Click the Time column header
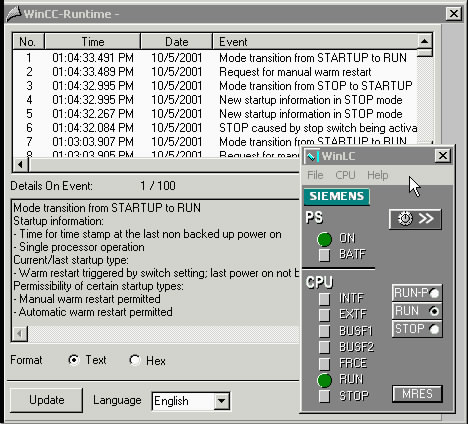Viewport: 468px width, 424px height. [93, 42]
